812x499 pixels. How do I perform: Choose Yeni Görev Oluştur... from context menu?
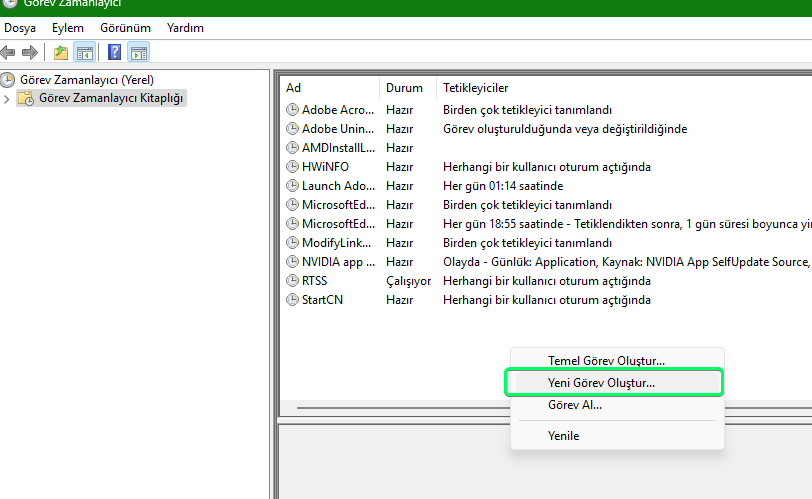617,383
